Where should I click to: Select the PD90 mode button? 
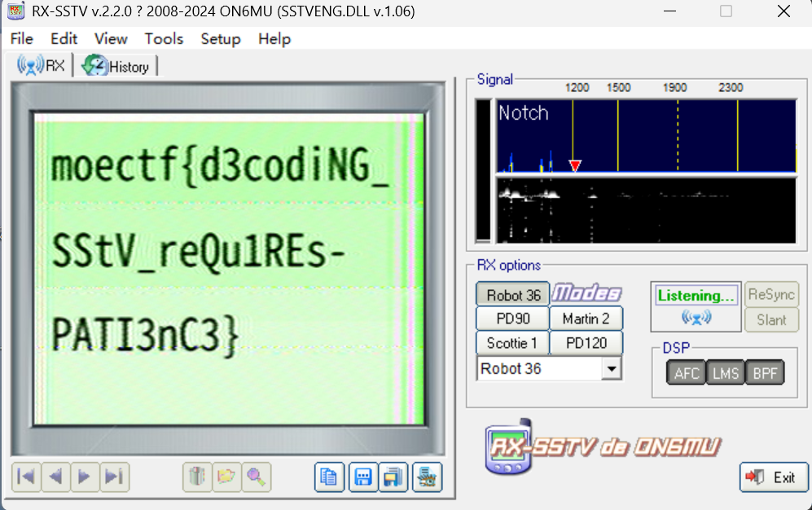click(512, 319)
